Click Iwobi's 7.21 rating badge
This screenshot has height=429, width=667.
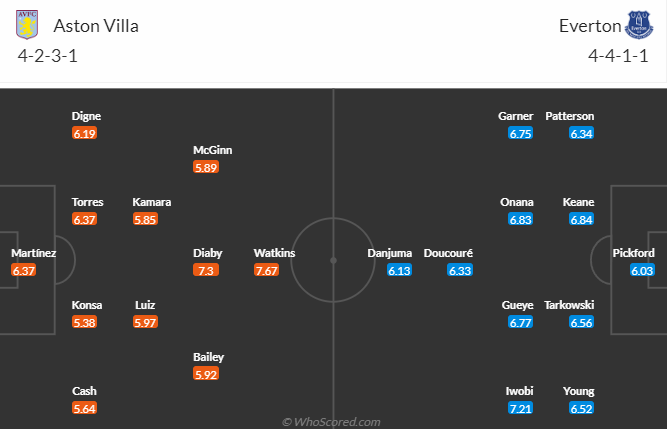click(520, 409)
